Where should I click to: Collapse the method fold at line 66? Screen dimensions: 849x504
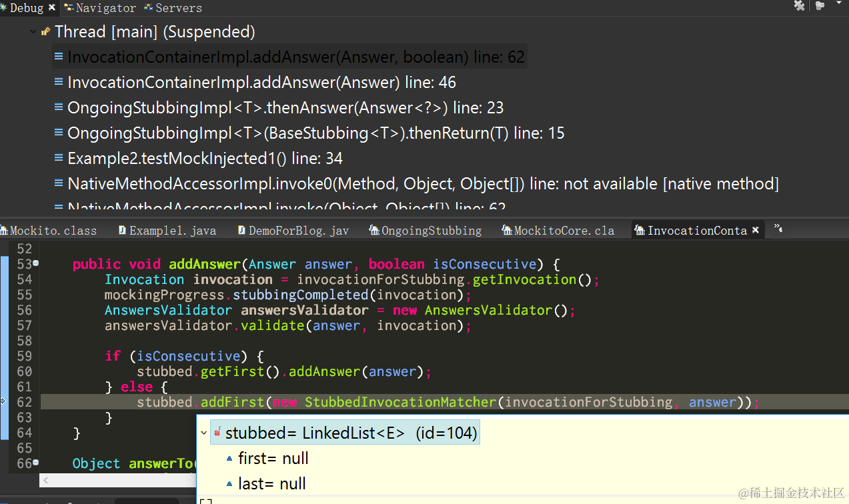35,463
